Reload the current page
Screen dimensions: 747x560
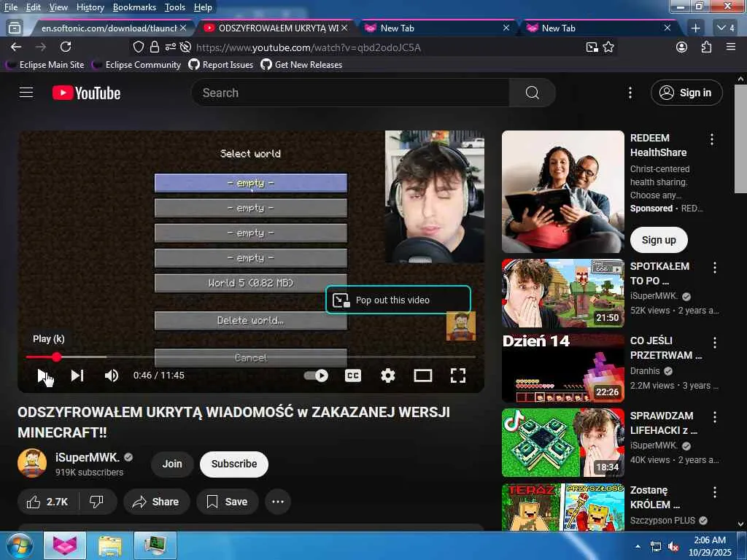click(66, 47)
